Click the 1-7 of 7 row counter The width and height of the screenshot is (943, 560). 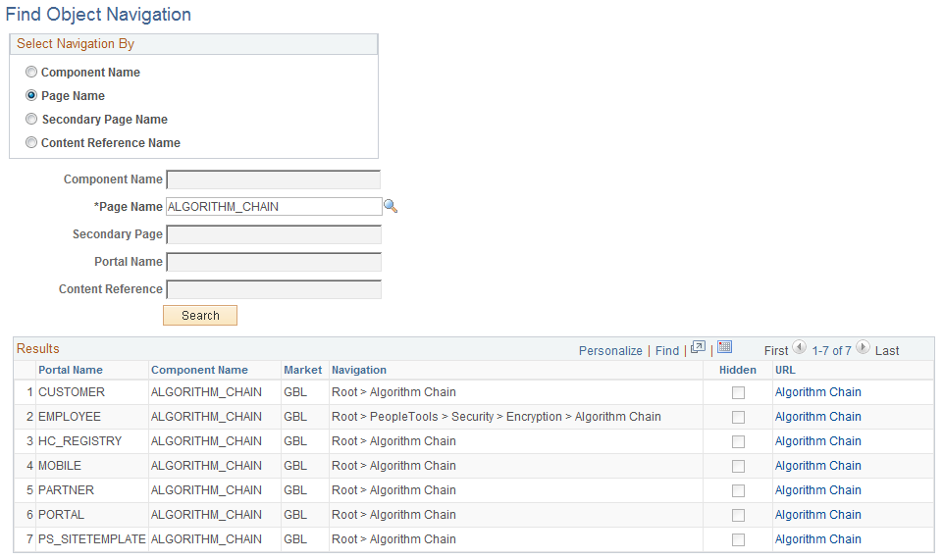pyautogui.click(x=831, y=351)
